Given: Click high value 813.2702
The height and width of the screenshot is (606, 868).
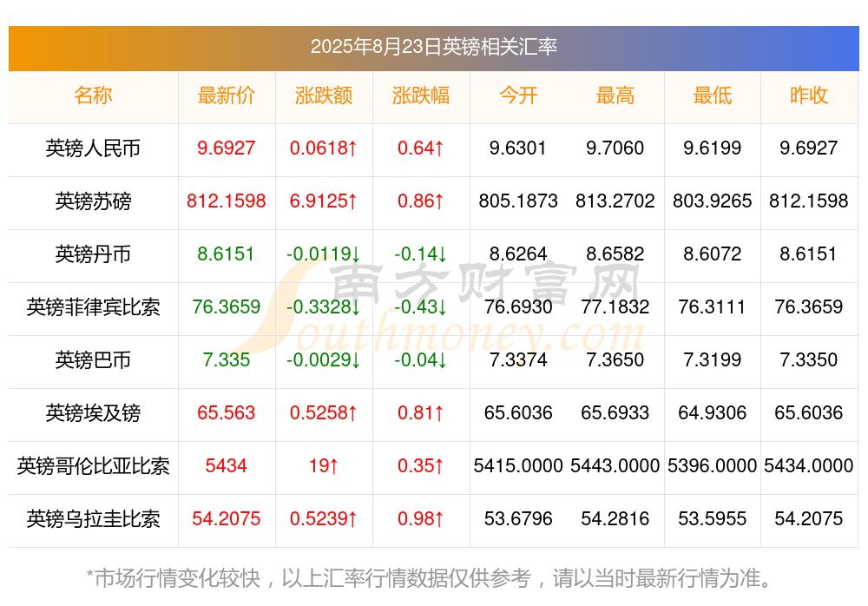Looking at the screenshot, I should pyautogui.click(x=615, y=201).
